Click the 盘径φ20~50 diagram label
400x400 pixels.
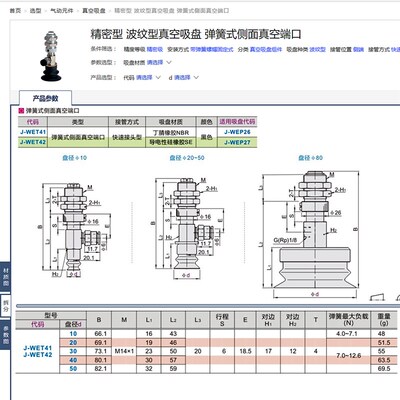(187, 158)
